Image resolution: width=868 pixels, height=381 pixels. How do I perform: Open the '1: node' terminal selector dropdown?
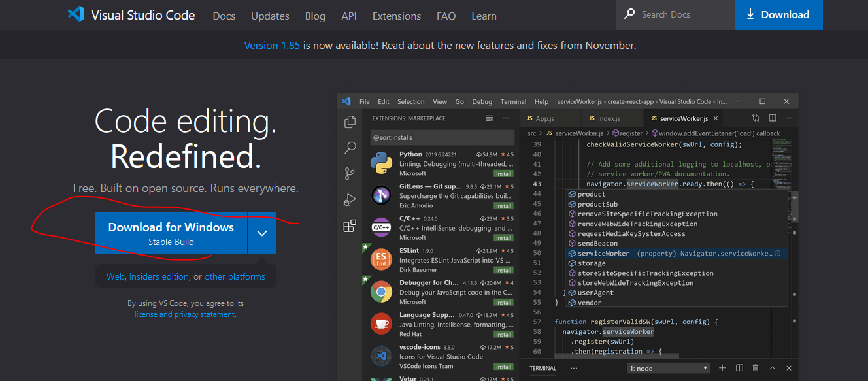[668, 368]
